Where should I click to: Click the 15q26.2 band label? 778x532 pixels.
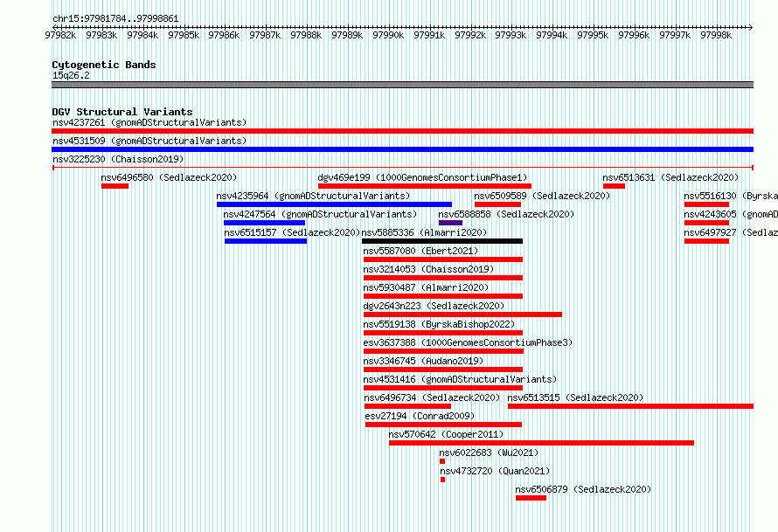coord(71,75)
